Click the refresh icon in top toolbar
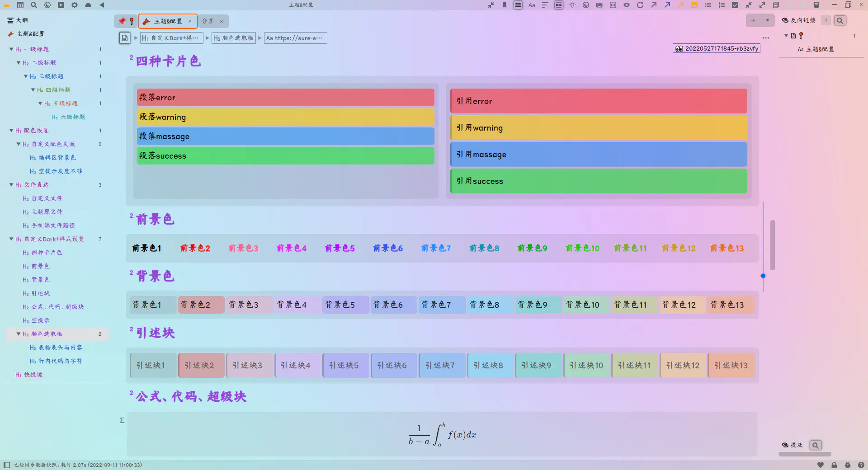 (x=640, y=5)
